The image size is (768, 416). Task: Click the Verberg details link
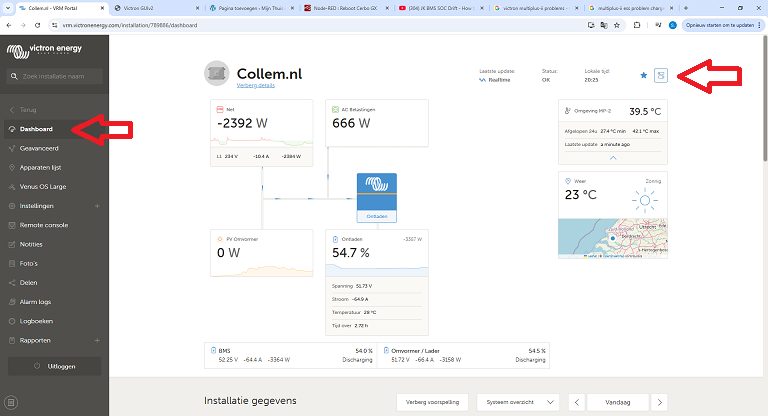point(256,87)
